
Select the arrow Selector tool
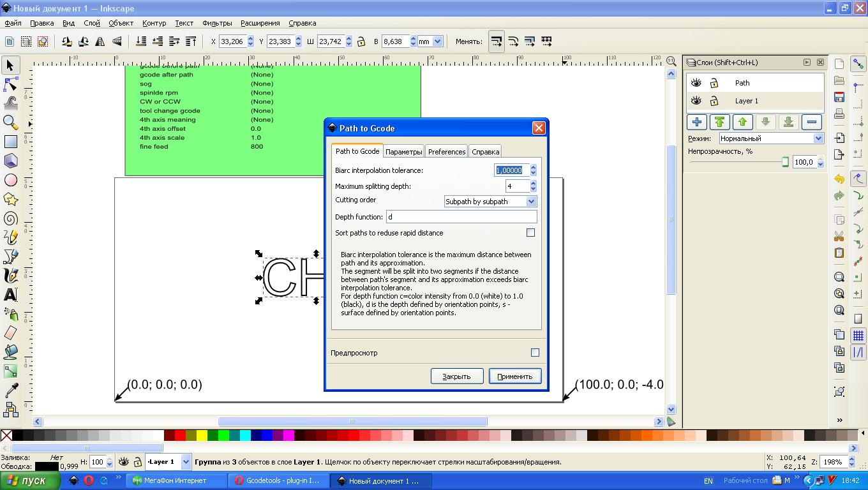[x=10, y=65]
